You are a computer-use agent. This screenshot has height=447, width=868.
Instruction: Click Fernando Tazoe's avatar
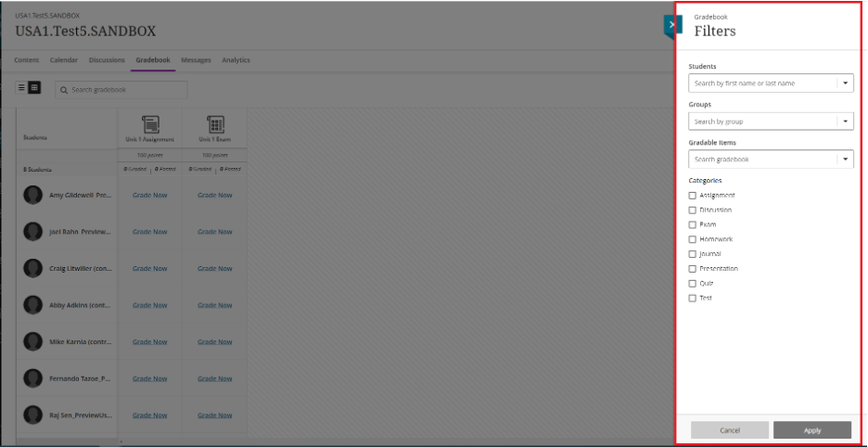[x=32, y=378]
